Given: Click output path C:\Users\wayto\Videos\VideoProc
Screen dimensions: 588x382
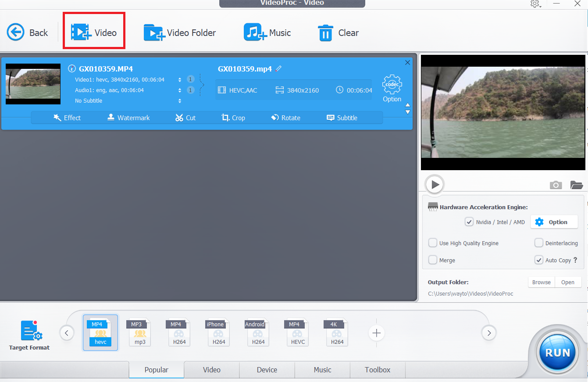Looking at the screenshot, I should (470, 293).
